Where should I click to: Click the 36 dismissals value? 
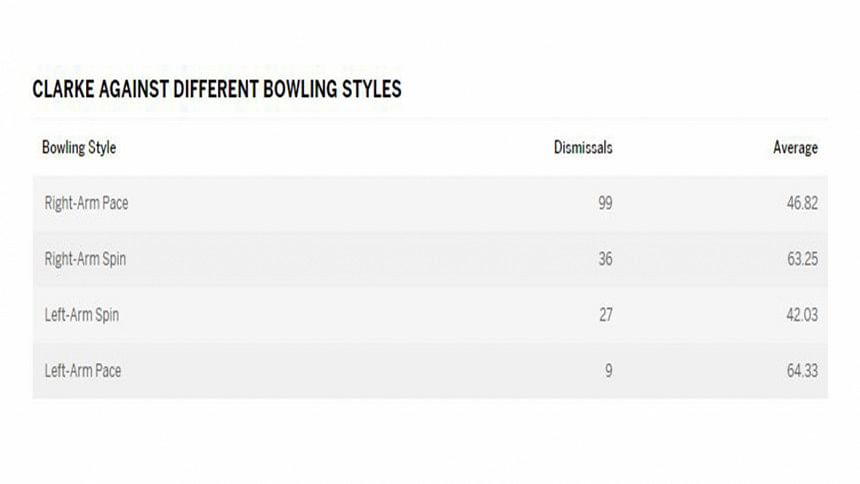pos(604,259)
